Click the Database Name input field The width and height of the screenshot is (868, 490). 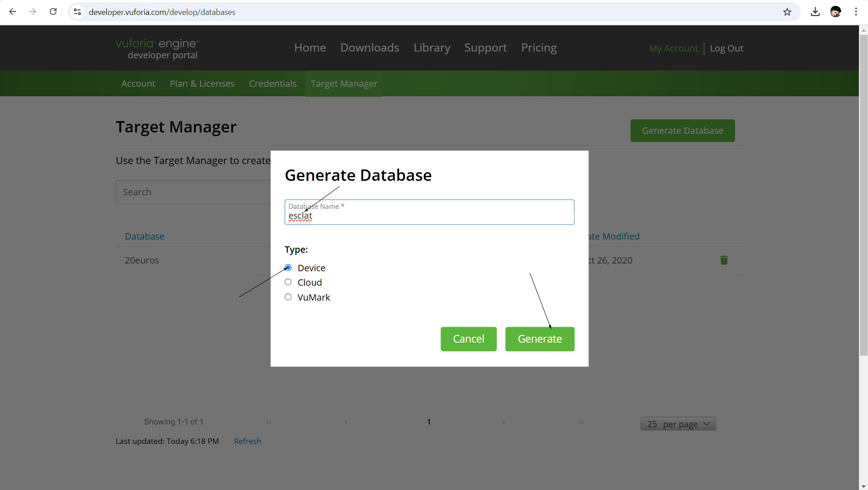[429, 216]
